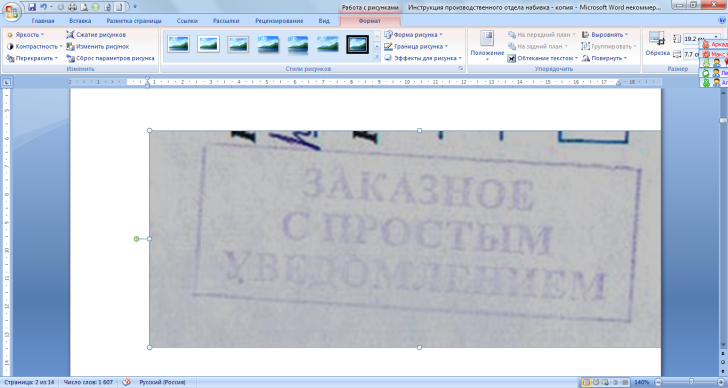
Task: Click the picture's green rotation handle
Action: tap(136, 239)
